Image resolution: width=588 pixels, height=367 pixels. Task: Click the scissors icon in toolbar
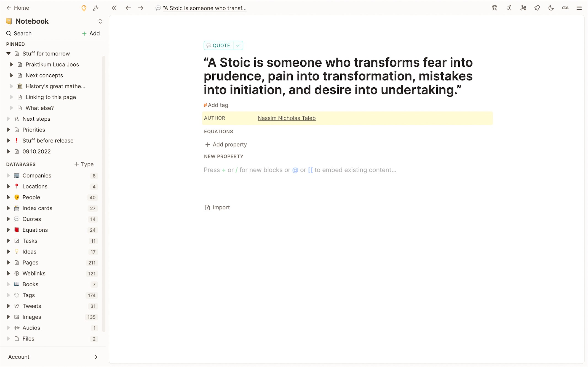click(524, 8)
